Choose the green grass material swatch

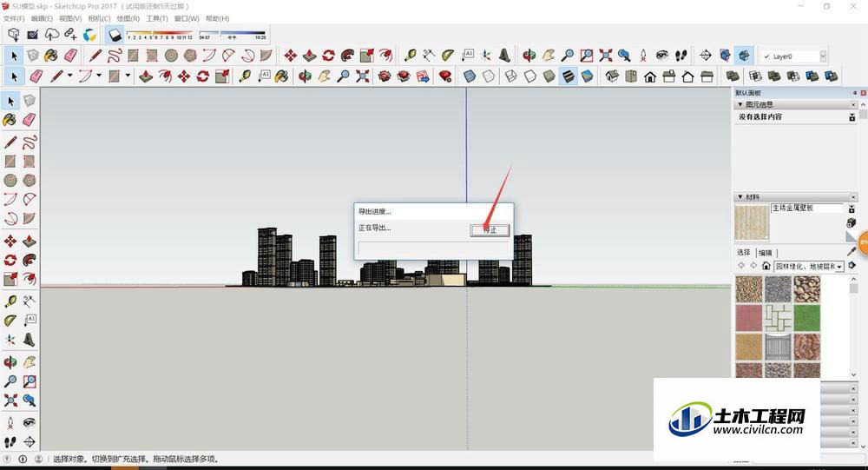[x=806, y=318]
